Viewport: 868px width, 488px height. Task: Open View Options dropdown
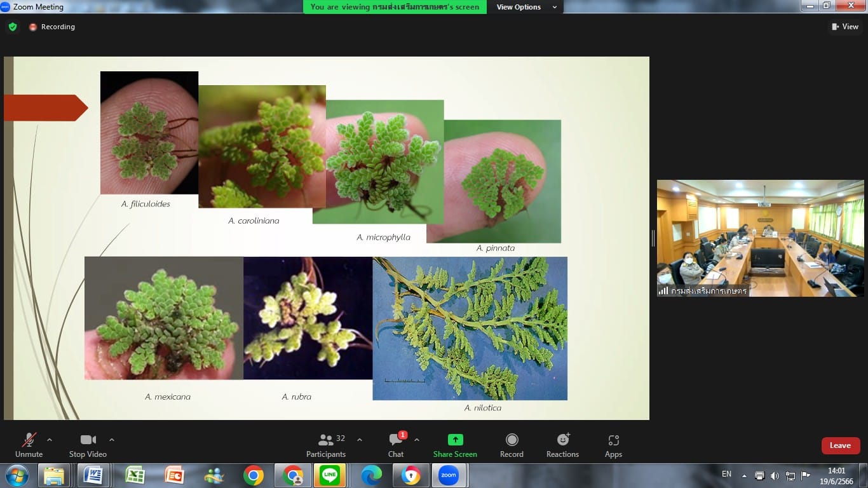[527, 7]
